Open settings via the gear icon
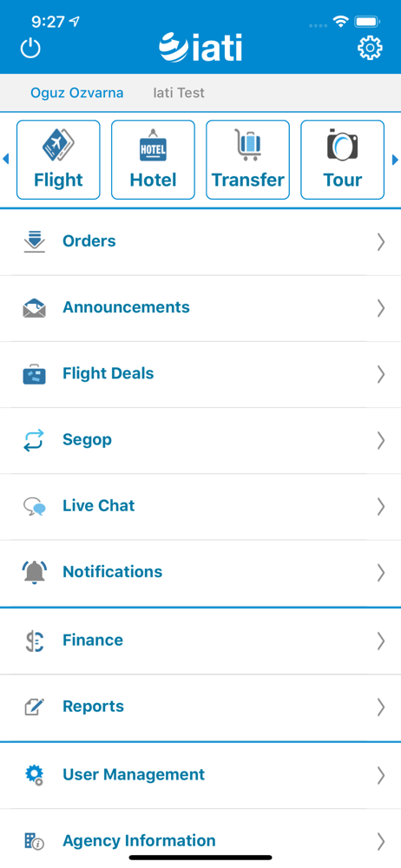Image resolution: width=401 pixels, height=868 pixels. pyautogui.click(x=370, y=48)
